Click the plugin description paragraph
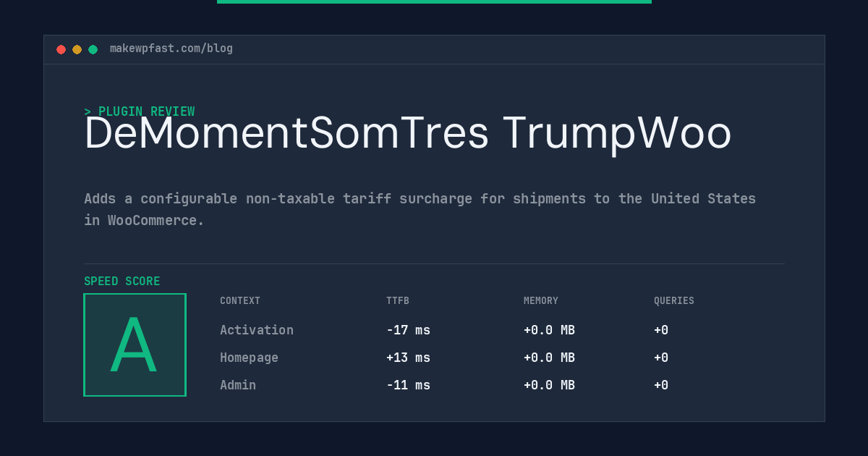 (420, 209)
